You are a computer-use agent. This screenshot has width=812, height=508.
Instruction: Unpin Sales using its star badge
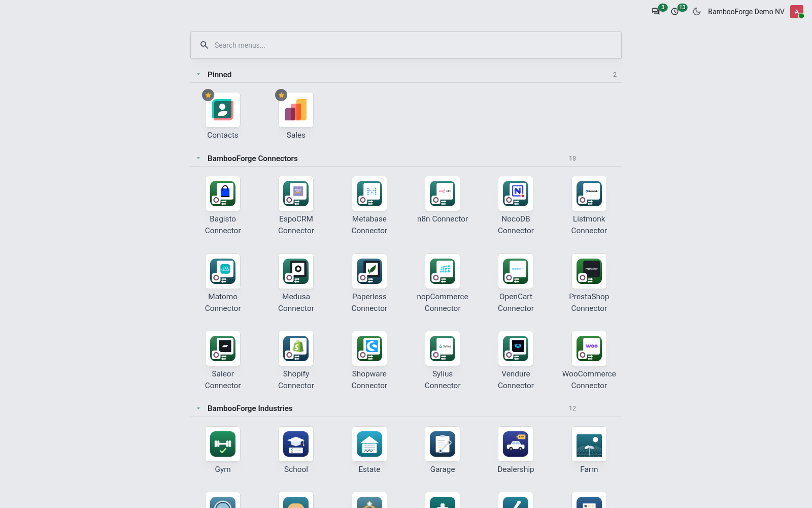tap(281, 95)
